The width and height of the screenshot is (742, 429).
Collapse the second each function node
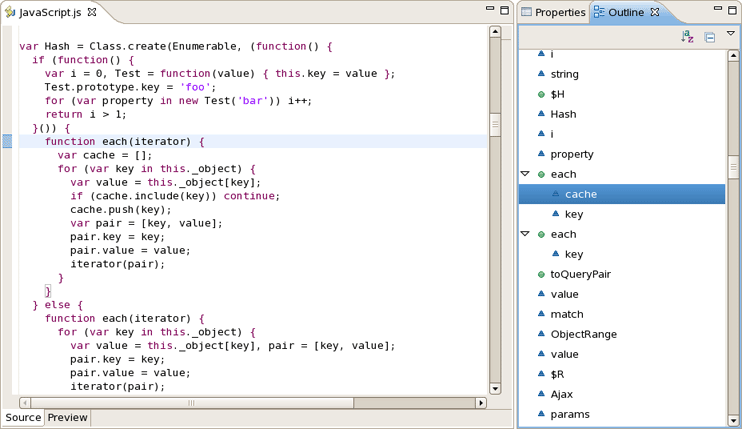click(x=525, y=234)
